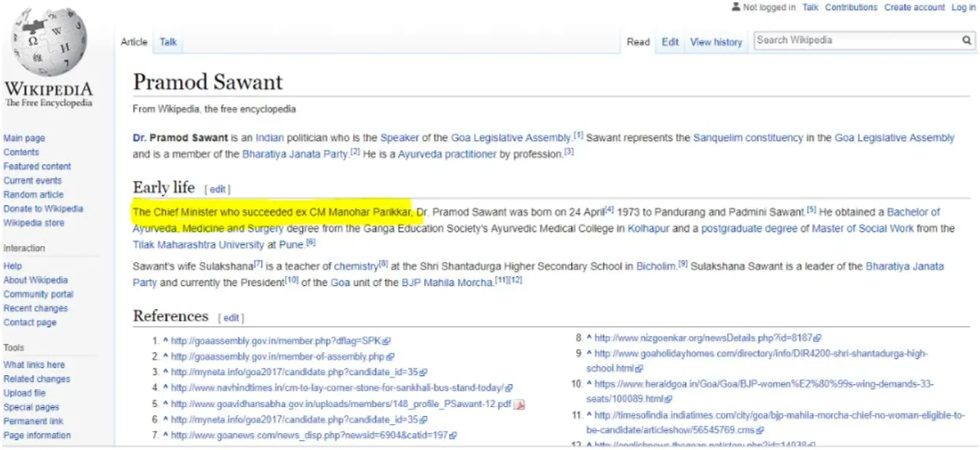Image resolution: width=980 pixels, height=450 pixels.
Task: Switch to the Talk tab
Action: pyautogui.click(x=168, y=42)
